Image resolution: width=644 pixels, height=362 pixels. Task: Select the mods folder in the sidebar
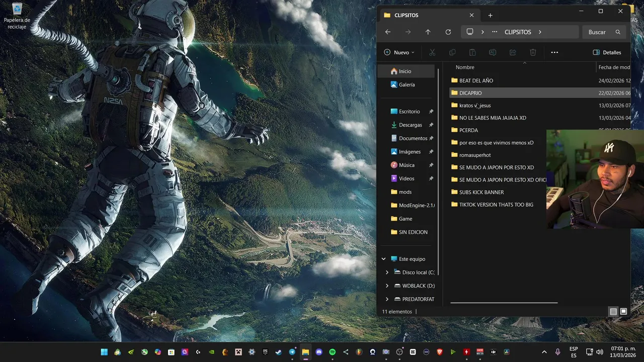click(x=406, y=192)
